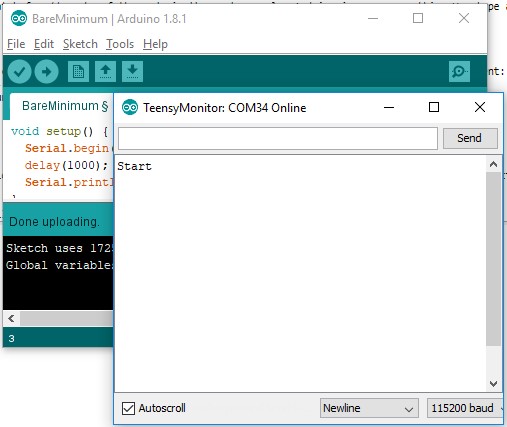Screen dimensions: 507x427
Task: Open the Sketch menu
Action: click(80, 44)
